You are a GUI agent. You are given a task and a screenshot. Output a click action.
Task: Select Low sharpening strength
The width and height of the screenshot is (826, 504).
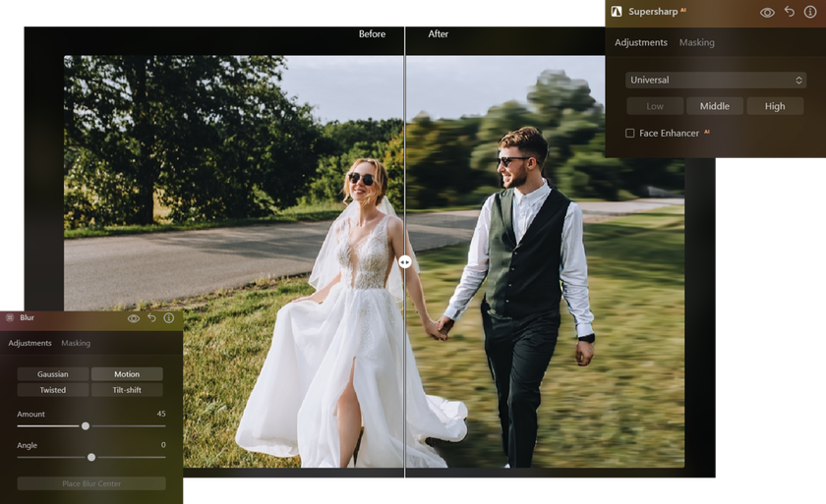(x=655, y=106)
